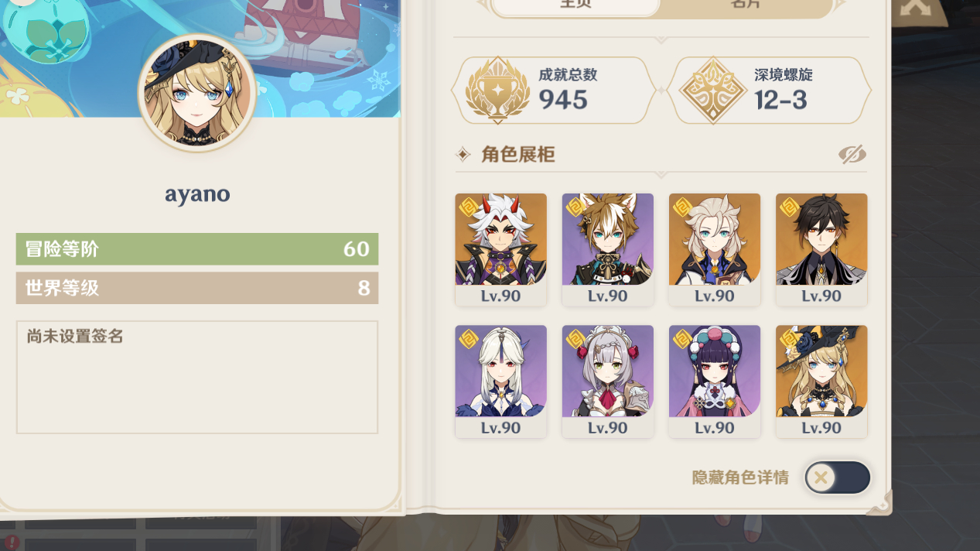
Task: Click the crossed-eye visibility icon
Action: pos(852,154)
